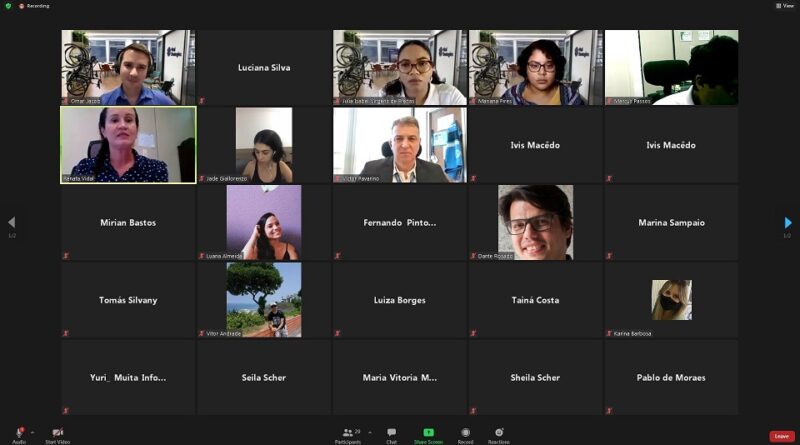Image resolution: width=800 pixels, height=445 pixels.
Task: Toggle Start Video camera button
Action: pos(57,432)
